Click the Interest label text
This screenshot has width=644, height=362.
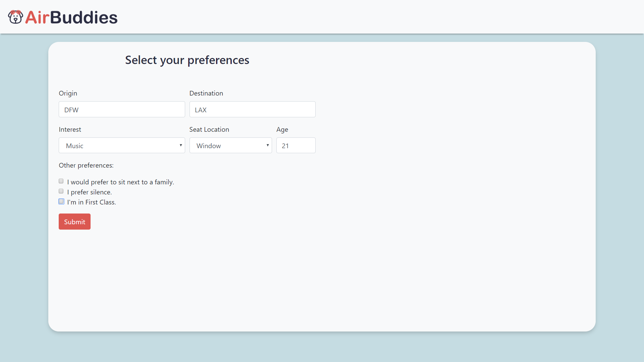[70, 129]
